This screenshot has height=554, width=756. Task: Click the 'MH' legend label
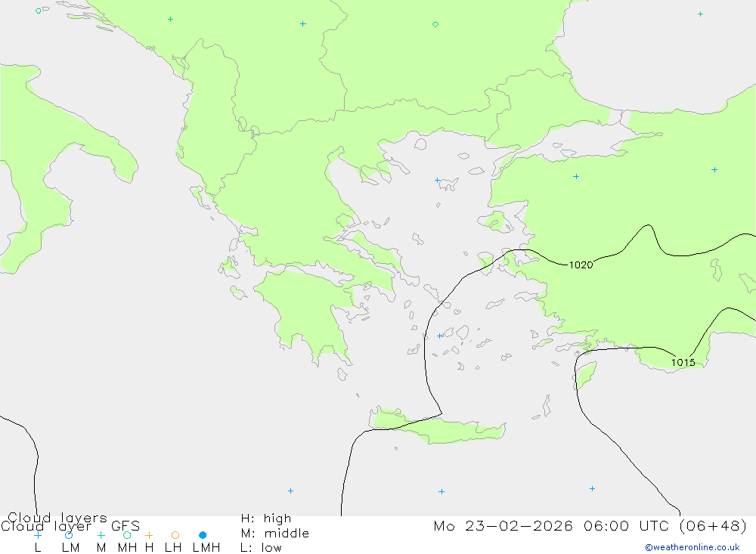coord(127,548)
